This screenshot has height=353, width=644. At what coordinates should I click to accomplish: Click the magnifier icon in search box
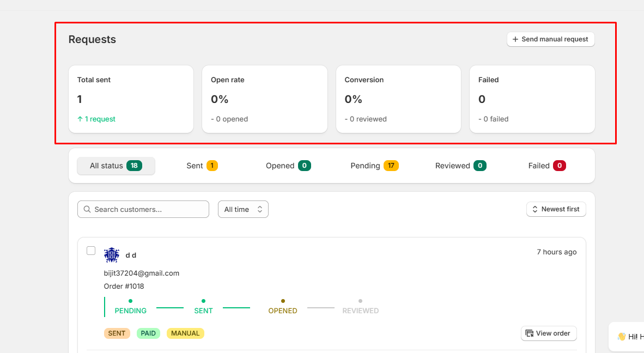click(x=87, y=209)
